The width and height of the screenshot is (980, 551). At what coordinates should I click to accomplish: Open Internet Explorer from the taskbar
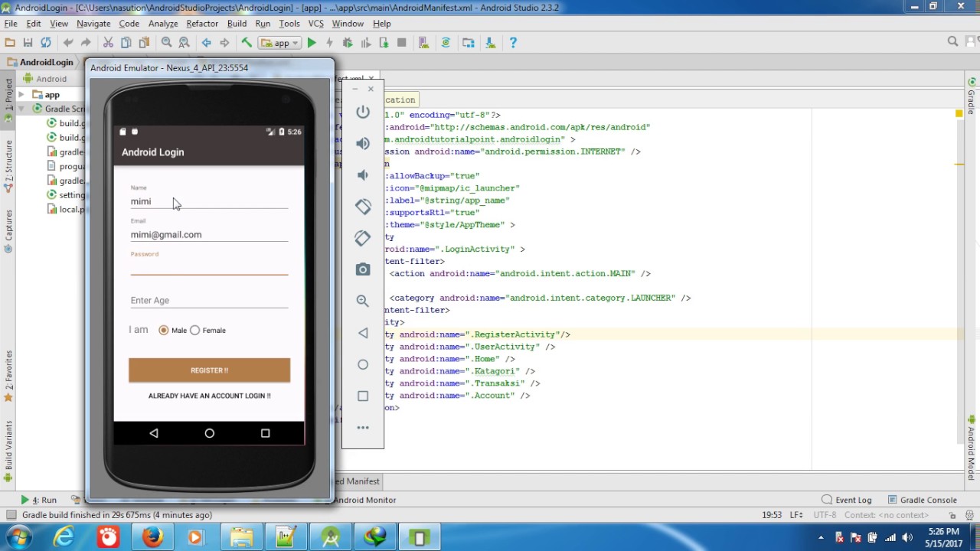(x=64, y=537)
